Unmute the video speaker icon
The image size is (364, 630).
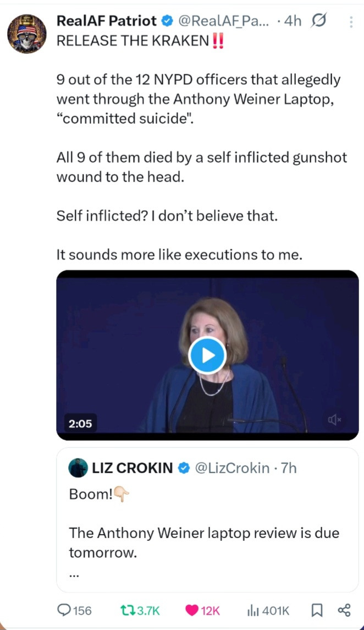coord(334,420)
